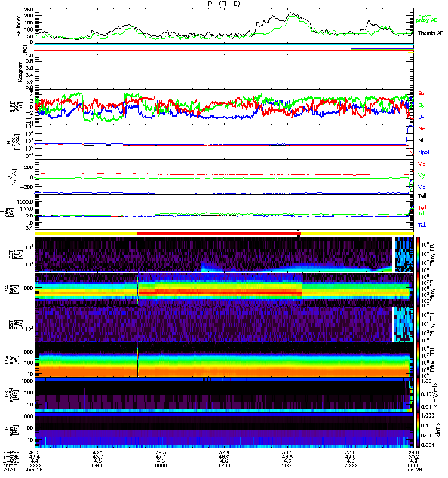Click the red "Bz" legend label
The image size is (448, 478).
[x=421, y=94]
